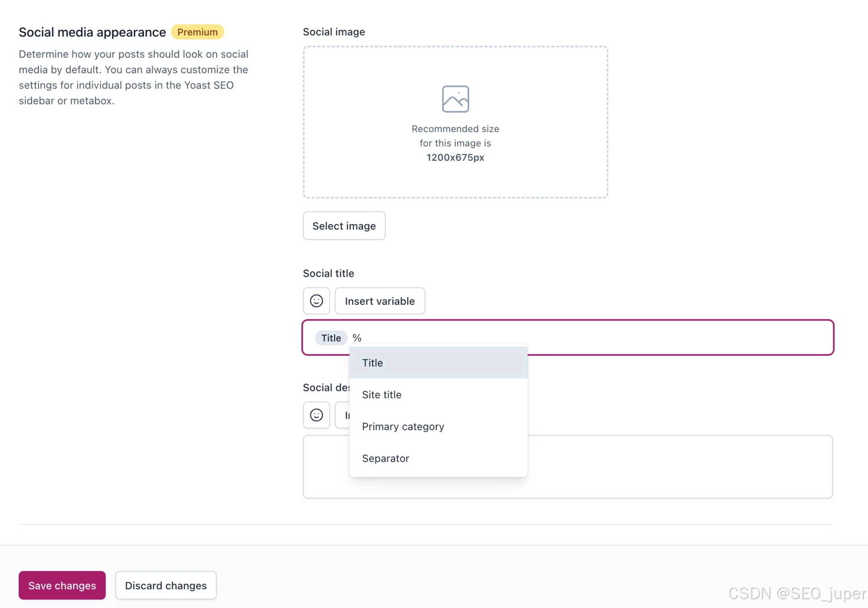This screenshot has width=868, height=608.
Task: Open emoji picker for Social description
Action: tap(316, 415)
